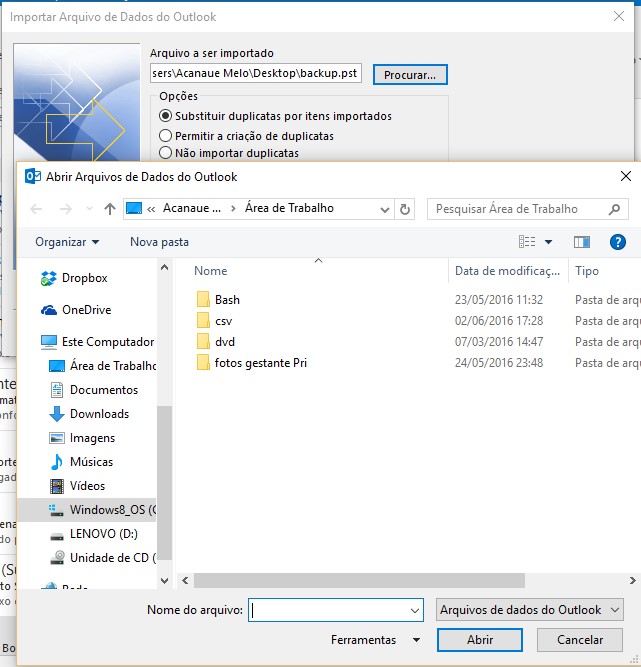Select Permitir a criação de duplicatas
This screenshot has height=667, width=641.
click(246, 136)
